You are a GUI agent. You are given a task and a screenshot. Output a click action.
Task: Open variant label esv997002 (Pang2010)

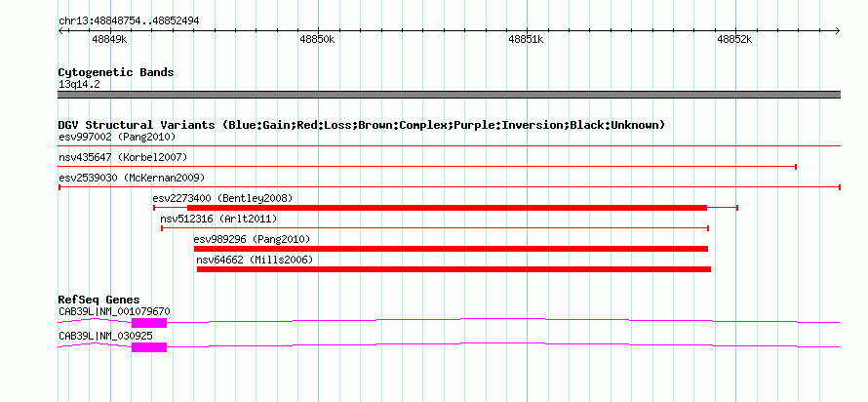coord(117,137)
